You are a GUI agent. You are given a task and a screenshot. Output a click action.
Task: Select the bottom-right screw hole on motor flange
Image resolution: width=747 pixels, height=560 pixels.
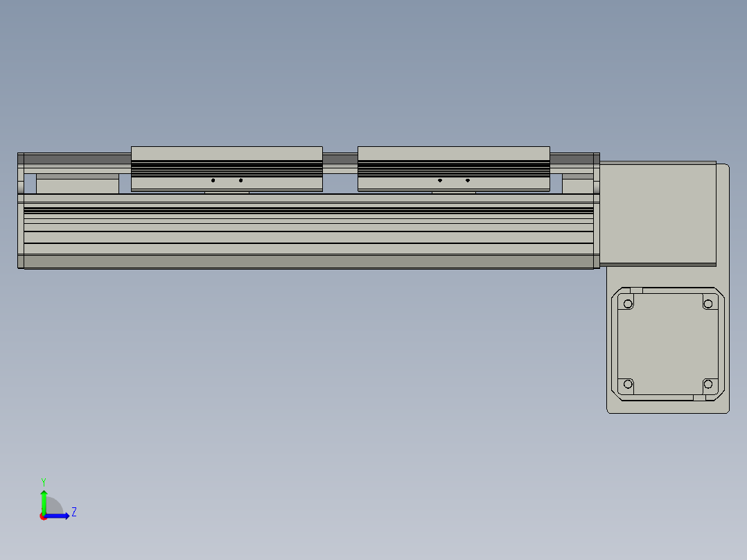pyautogui.click(x=708, y=384)
